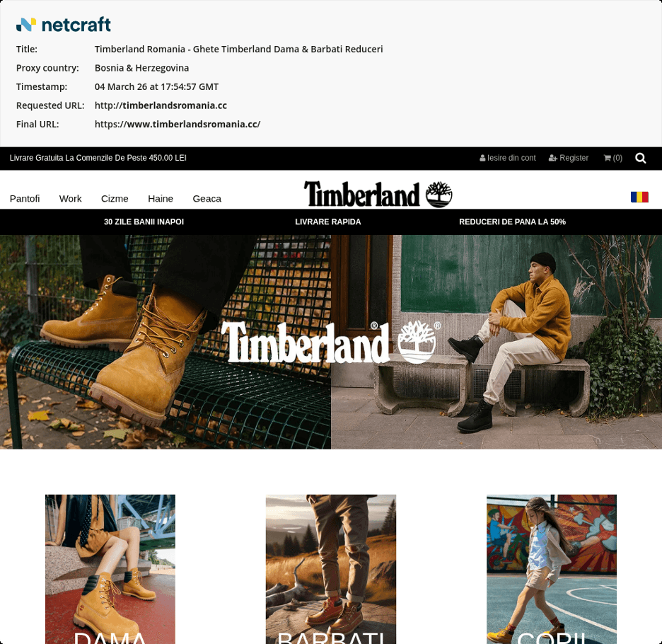Open the COPII category thumbnail

coord(552,569)
